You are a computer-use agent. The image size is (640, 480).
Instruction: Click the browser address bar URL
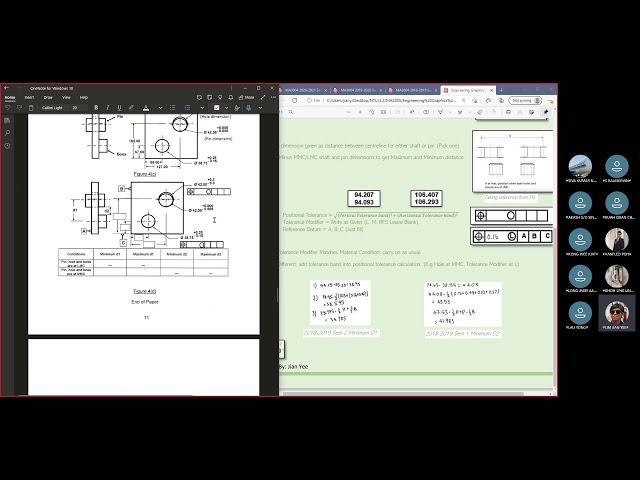[391, 100]
